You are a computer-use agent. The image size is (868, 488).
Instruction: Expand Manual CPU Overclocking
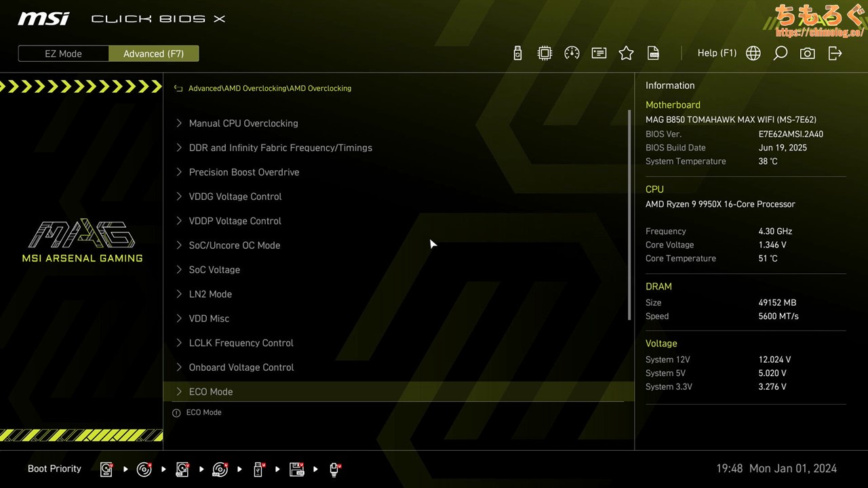243,123
